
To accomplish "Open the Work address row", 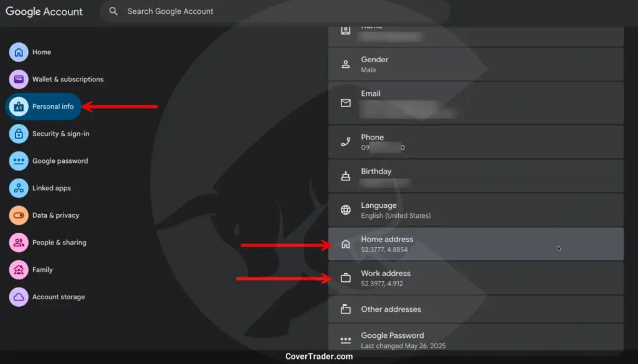I will [x=475, y=278].
